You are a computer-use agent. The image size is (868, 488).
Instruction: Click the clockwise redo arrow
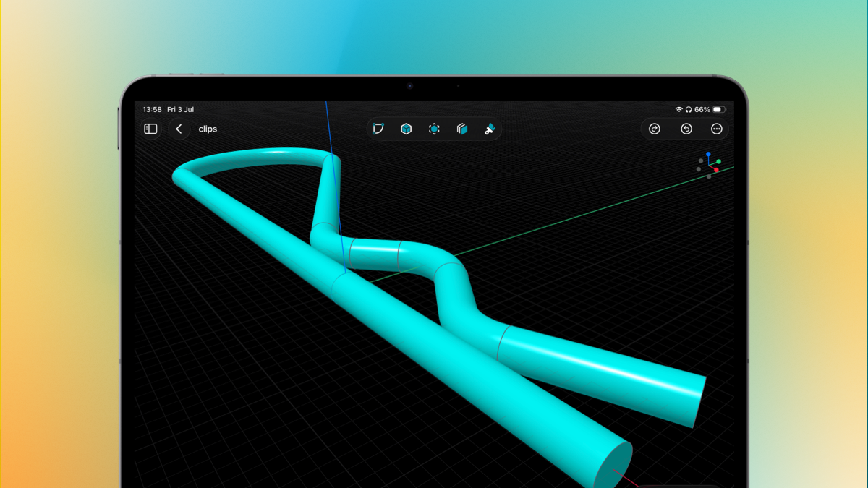(655, 129)
